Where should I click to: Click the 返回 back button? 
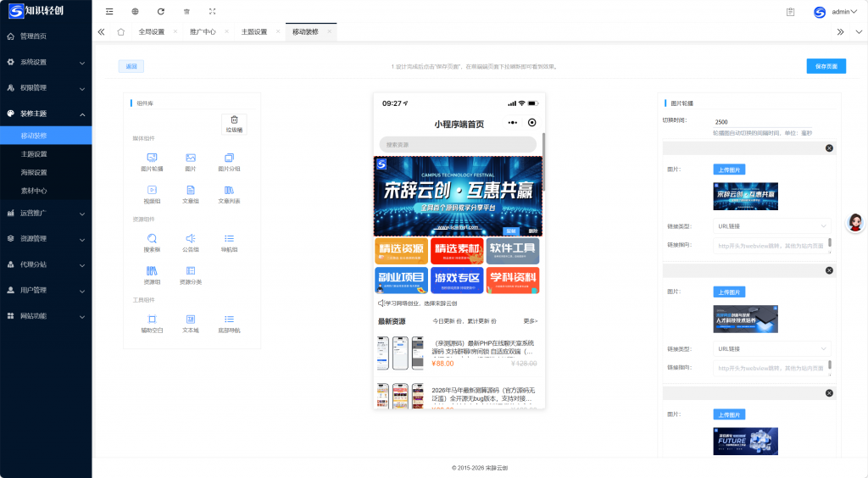(131, 66)
